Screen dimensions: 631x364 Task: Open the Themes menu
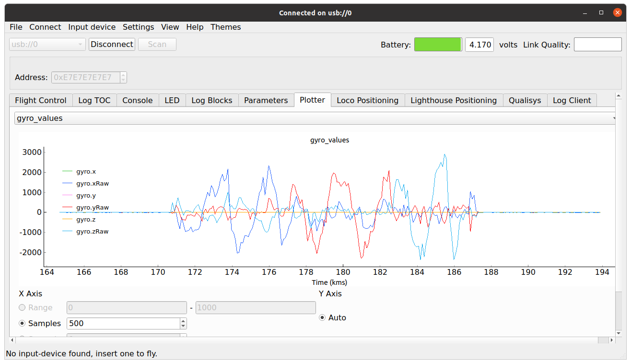click(x=225, y=27)
